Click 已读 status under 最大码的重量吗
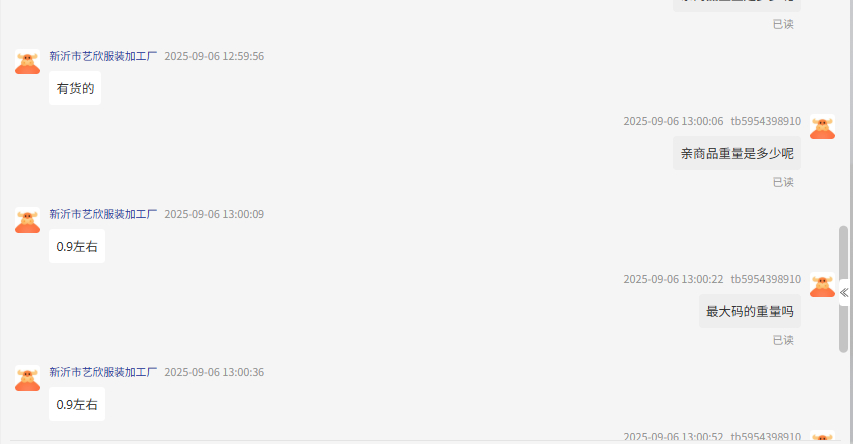 point(783,340)
